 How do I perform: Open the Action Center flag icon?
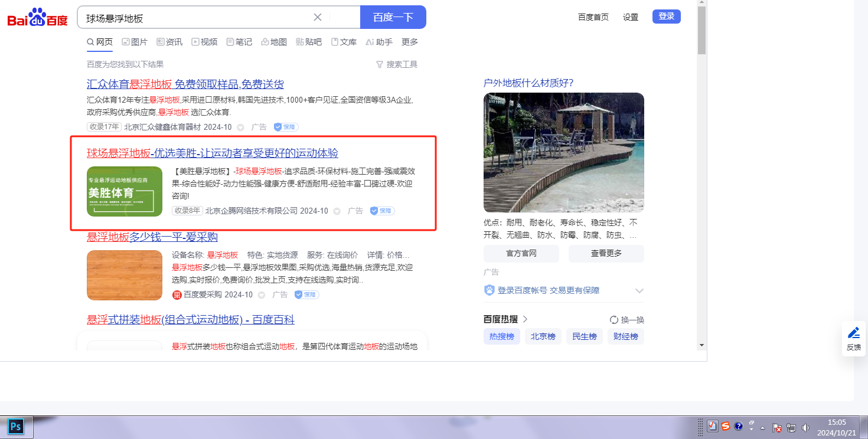[777, 427]
